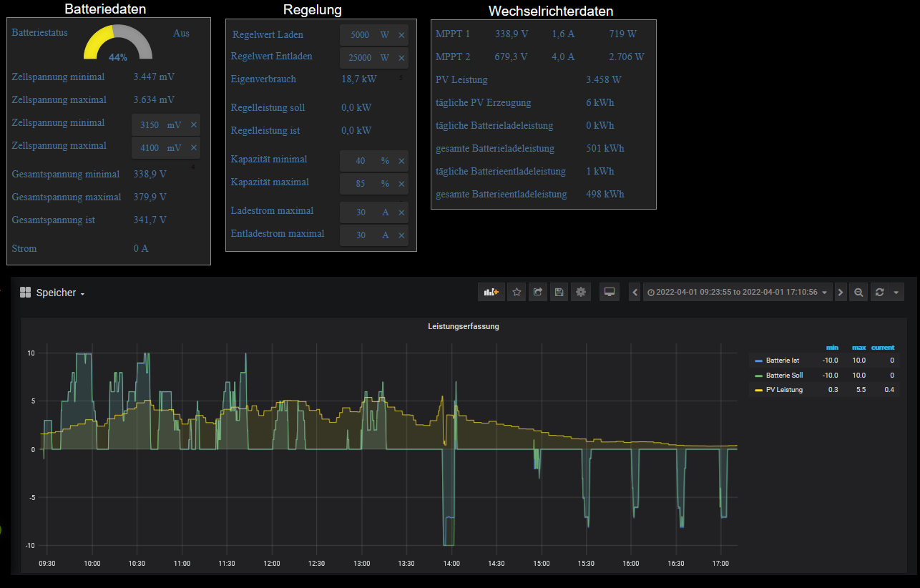Image resolution: width=920 pixels, height=588 pixels.
Task: Open dashboard settings gear
Action: (581, 292)
